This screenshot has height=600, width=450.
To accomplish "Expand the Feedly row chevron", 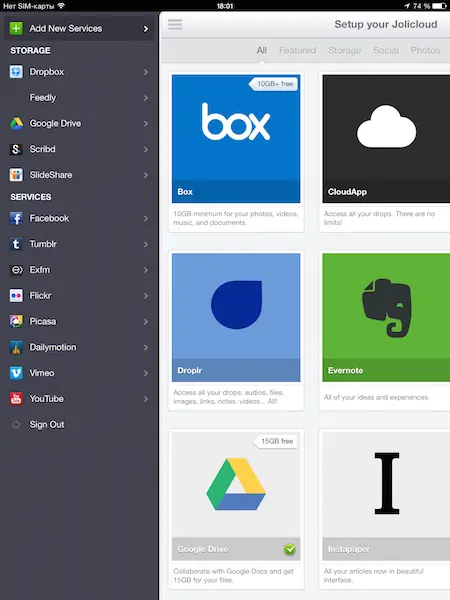I will 146,98.
